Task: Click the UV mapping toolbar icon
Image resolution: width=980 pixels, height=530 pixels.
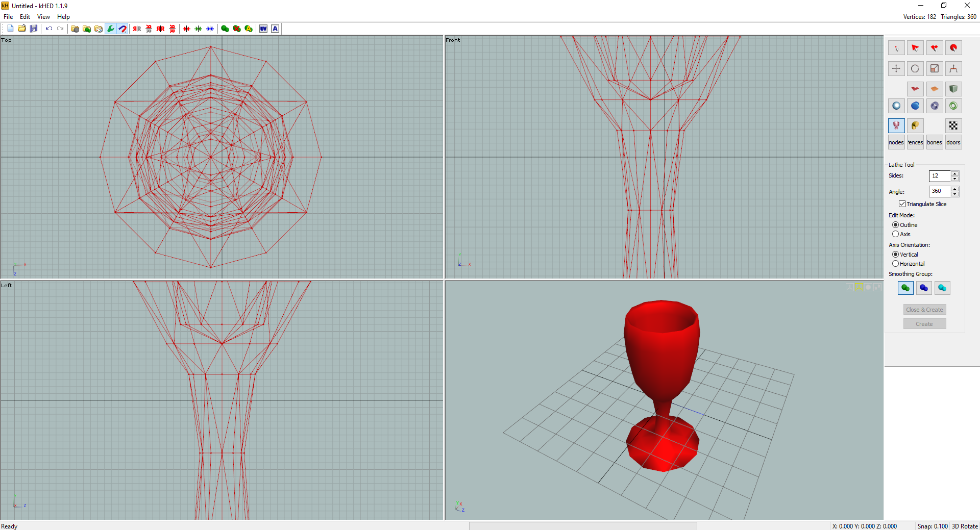Action: point(263,29)
